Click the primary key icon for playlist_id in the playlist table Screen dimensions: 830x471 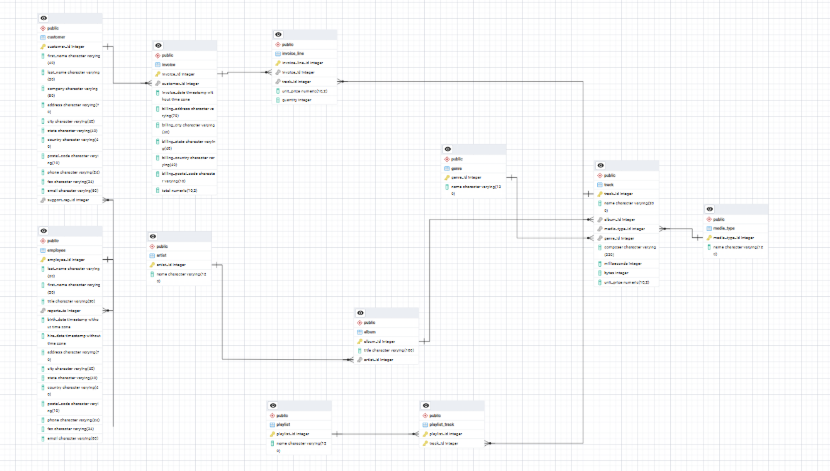pyautogui.click(x=272, y=434)
